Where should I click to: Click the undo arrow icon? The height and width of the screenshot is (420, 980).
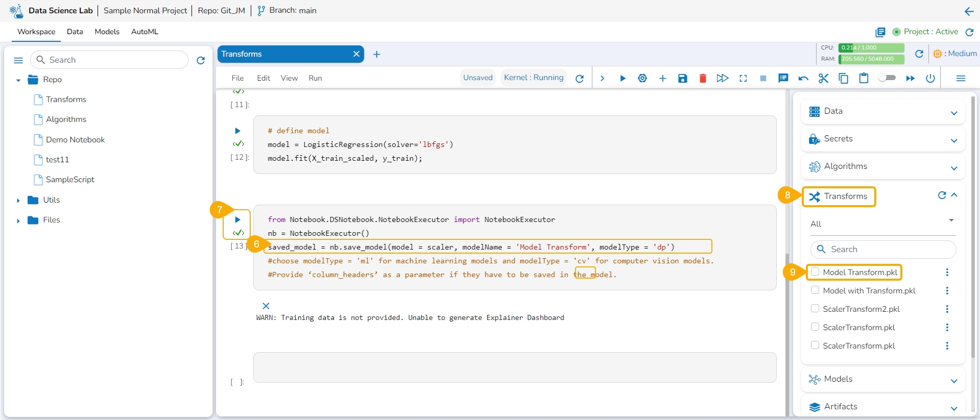click(x=803, y=78)
